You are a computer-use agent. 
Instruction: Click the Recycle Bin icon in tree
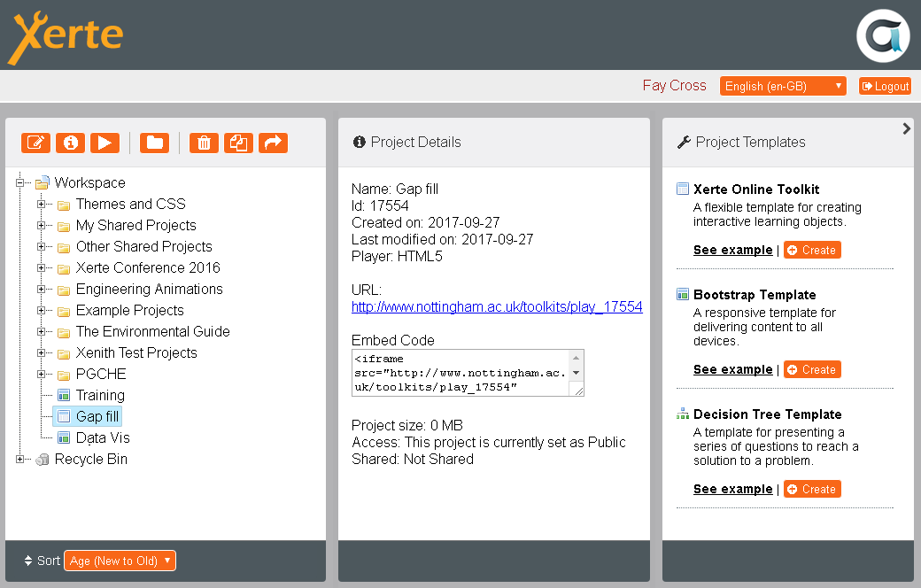click(x=43, y=460)
